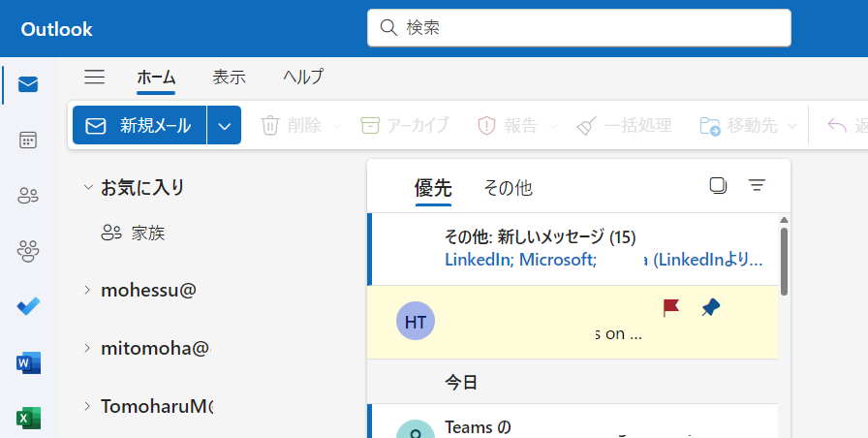868x438 pixels.
Task: Open the People contacts icon
Action: coord(28,196)
